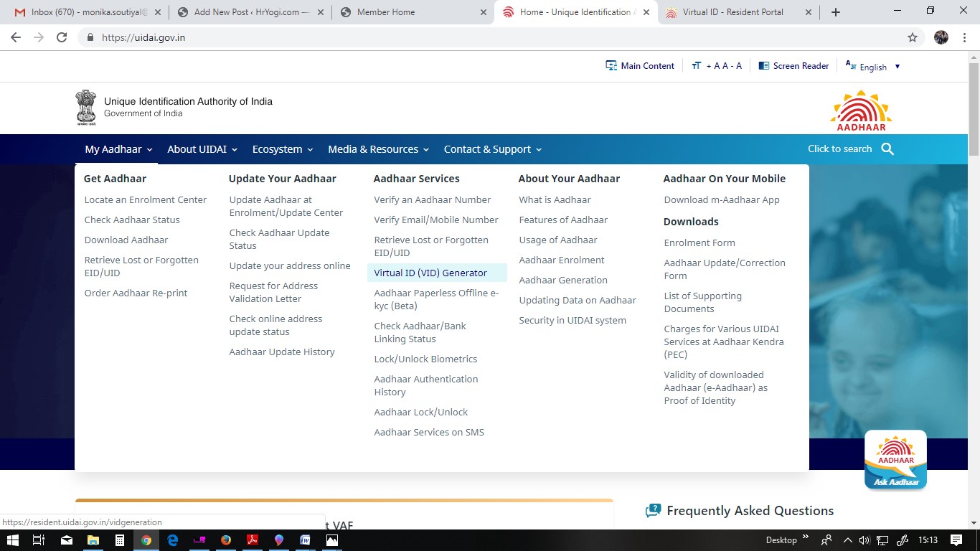Image resolution: width=980 pixels, height=551 pixels.
Task: Open the Photos app in taskbar
Action: click(x=332, y=540)
